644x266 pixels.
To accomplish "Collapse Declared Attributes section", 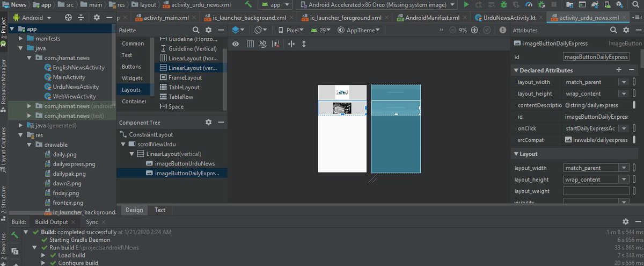I will point(515,70).
